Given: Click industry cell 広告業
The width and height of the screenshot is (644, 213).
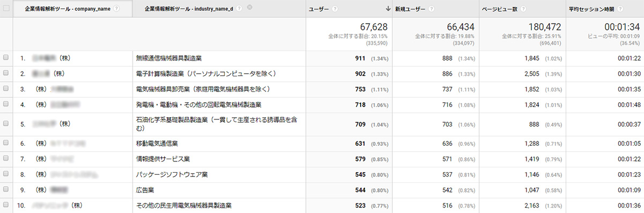Looking at the screenshot, I should [145, 190].
